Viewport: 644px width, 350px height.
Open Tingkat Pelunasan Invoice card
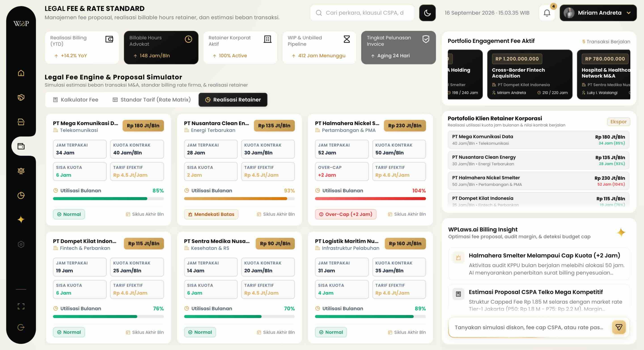(x=398, y=47)
